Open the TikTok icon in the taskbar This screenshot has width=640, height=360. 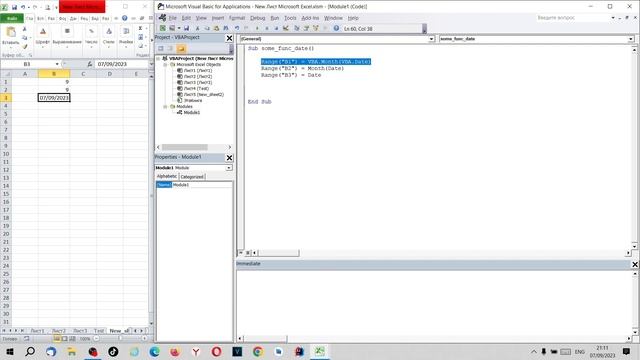coord(113,351)
